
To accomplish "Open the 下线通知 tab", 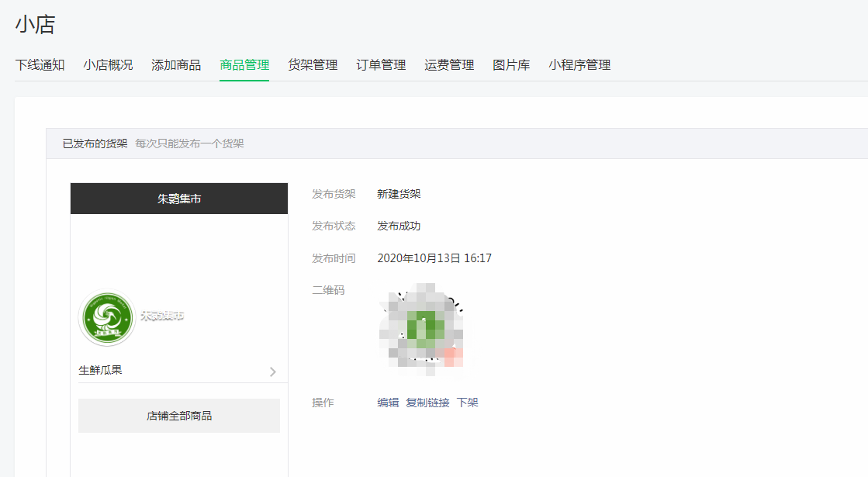I will [40, 65].
